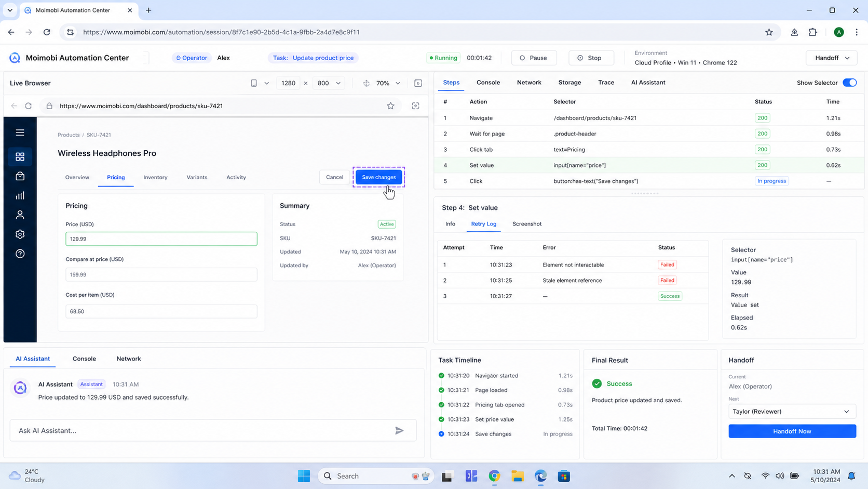The width and height of the screenshot is (868, 489).
Task: Open the device type dropdown chevron
Action: click(x=267, y=83)
